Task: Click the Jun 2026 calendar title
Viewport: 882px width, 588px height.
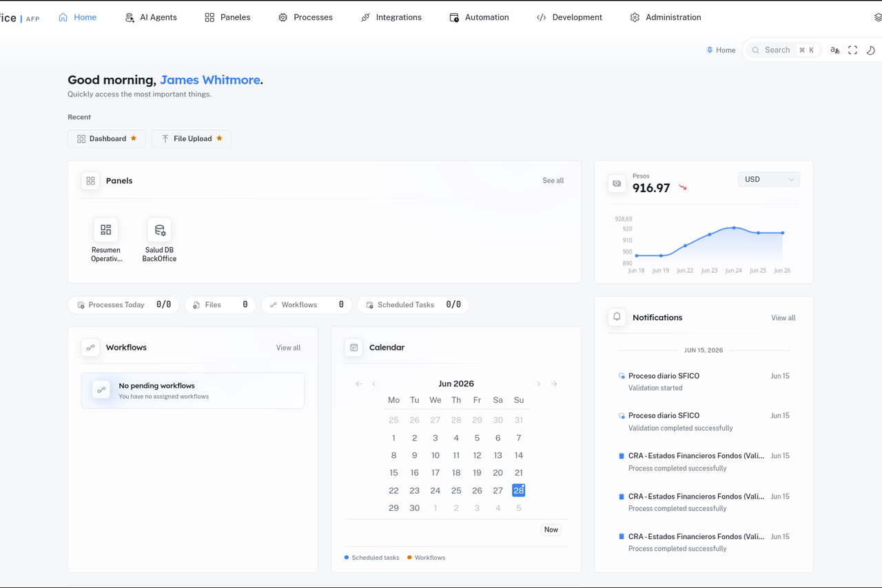Action: [456, 384]
